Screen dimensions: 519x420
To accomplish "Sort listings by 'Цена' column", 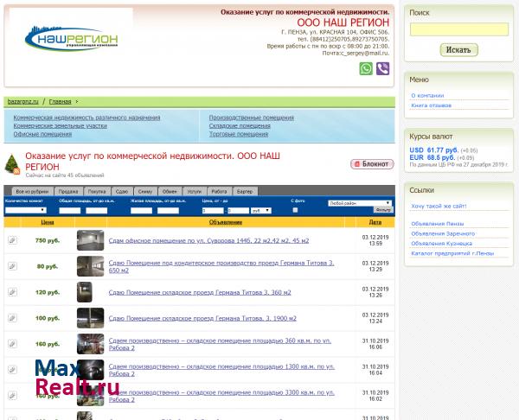I will (x=48, y=222).
